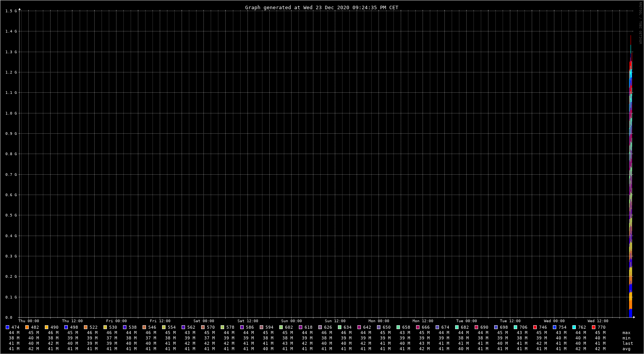This screenshot has width=644, height=354.
Task: Click the legend label 554
Action: click(x=171, y=327)
